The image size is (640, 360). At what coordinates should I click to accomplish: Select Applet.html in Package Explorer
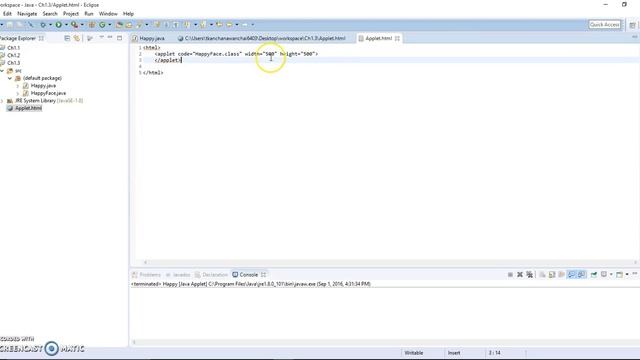(28, 108)
